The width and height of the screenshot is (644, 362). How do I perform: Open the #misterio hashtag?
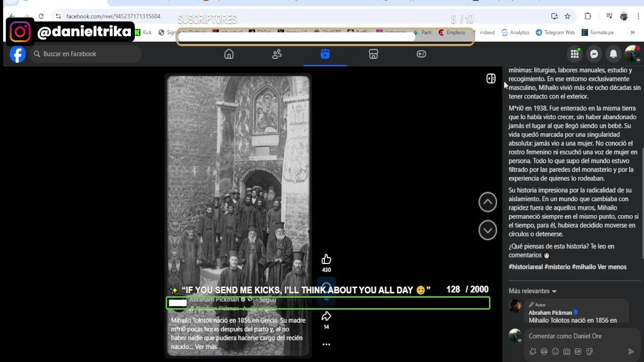(x=557, y=267)
